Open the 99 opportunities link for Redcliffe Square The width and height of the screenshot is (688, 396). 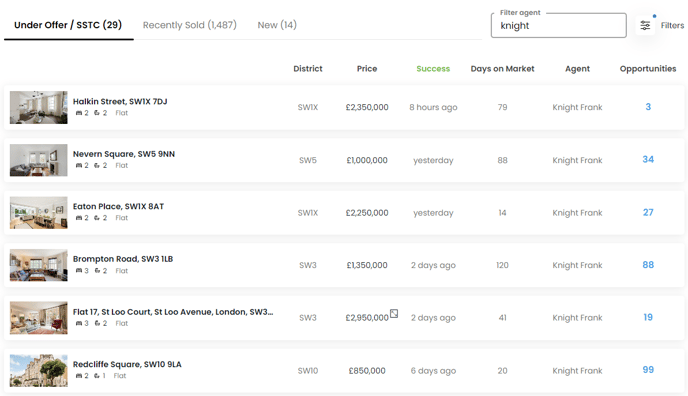pos(648,370)
